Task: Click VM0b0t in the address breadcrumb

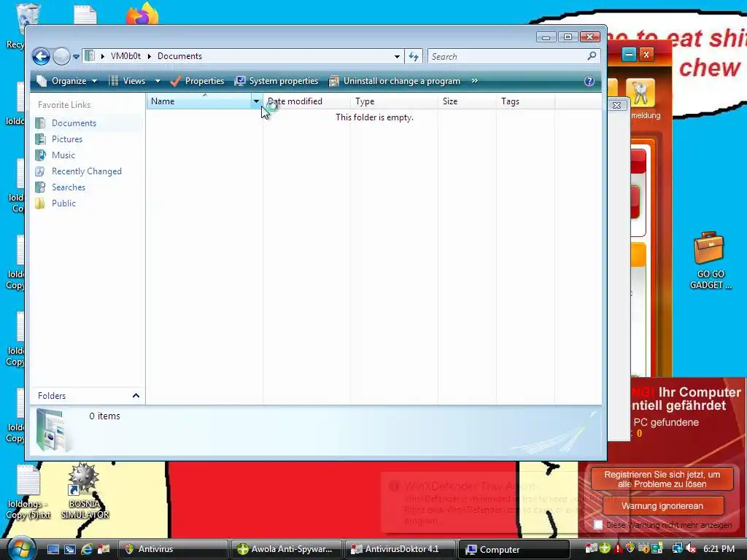Action: pyautogui.click(x=125, y=56)
